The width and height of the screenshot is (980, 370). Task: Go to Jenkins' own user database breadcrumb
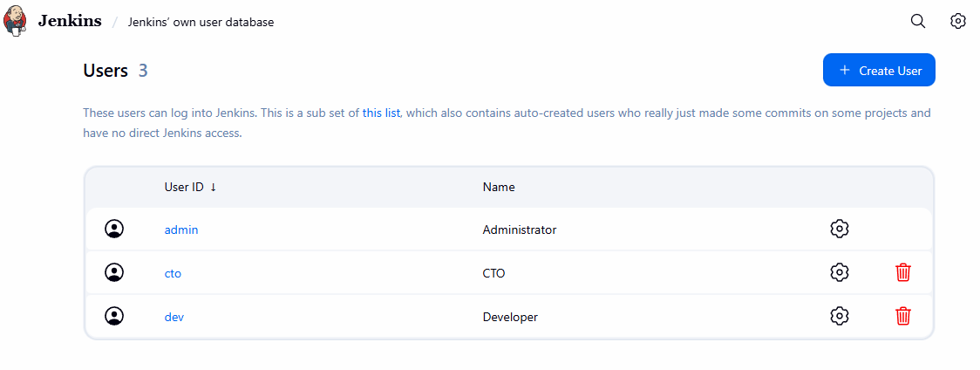coord(201,22)
